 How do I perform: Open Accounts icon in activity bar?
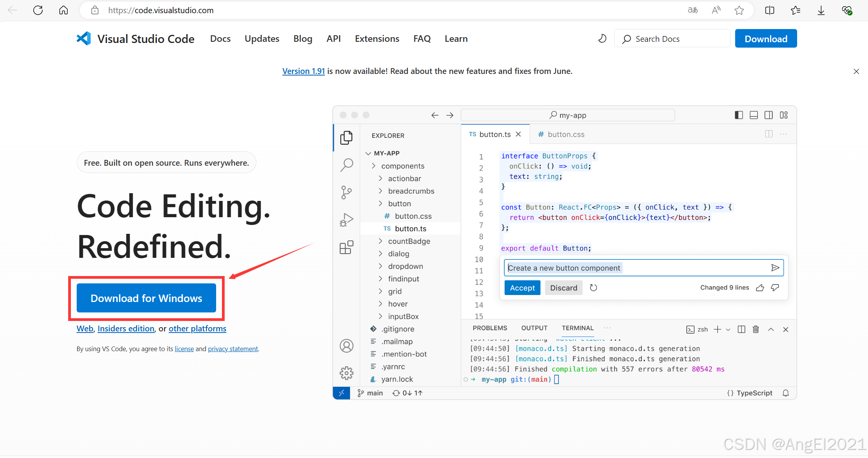tap(346, 346)
